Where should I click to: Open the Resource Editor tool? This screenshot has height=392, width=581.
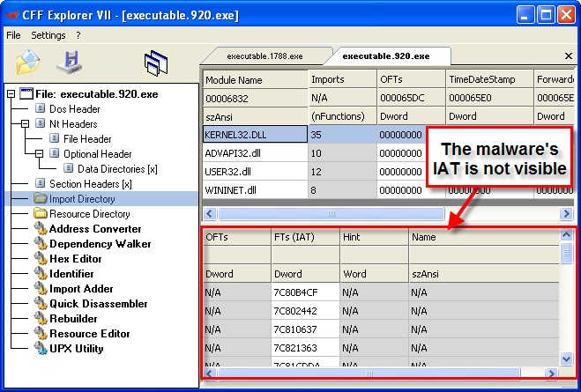click(x=89, y=334)
